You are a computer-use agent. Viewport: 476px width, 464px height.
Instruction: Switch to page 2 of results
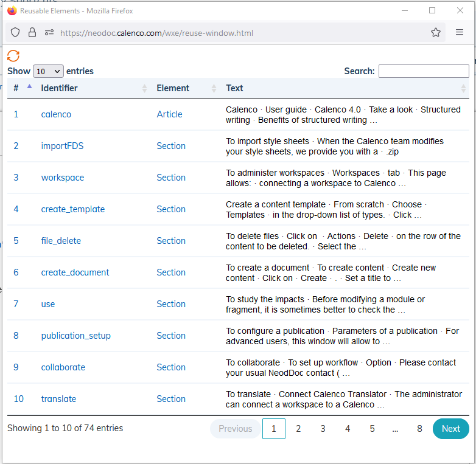click(298, 429)
